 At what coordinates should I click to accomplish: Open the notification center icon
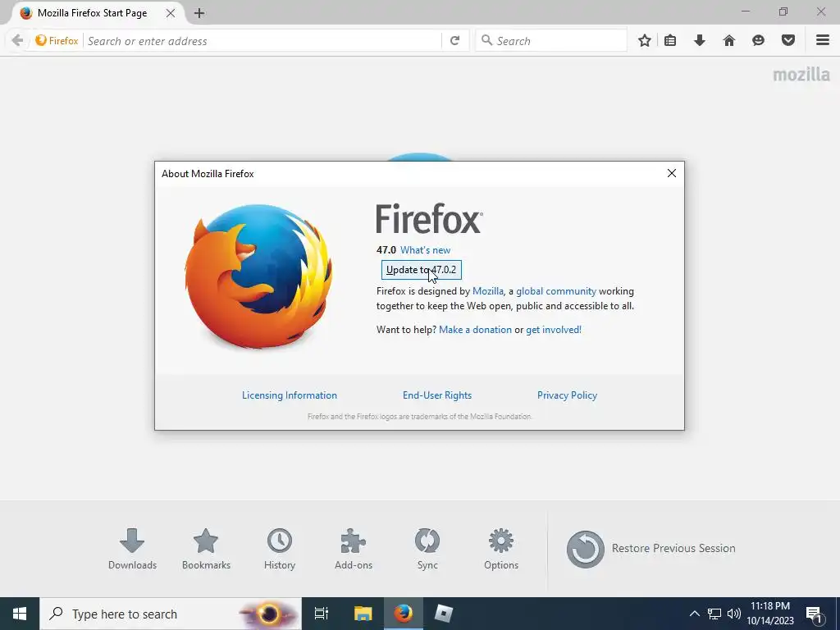pyautogui.click(x=815, y=614)
